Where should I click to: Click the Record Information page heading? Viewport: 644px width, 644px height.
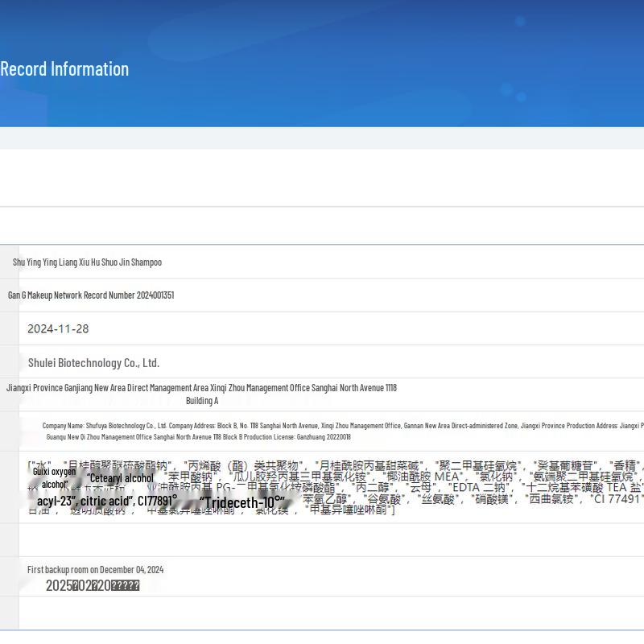(x=64, y=69)
